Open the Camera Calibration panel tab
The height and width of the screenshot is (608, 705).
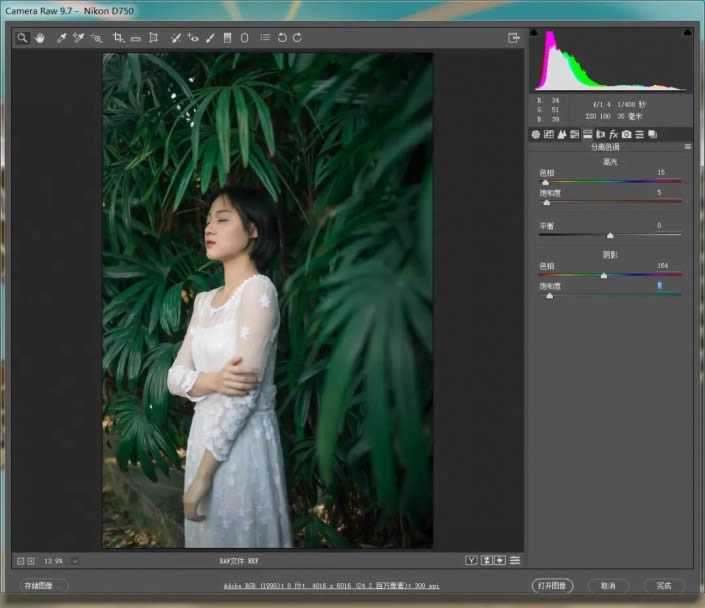coord(626,134)
